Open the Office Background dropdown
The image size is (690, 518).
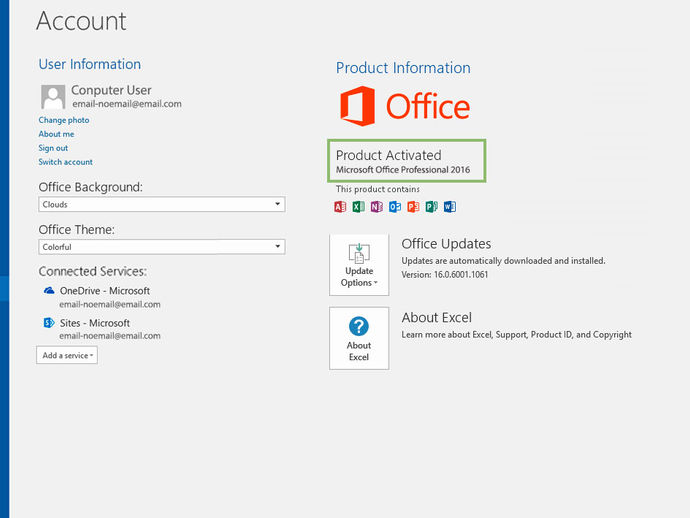(x=161, y=204)
